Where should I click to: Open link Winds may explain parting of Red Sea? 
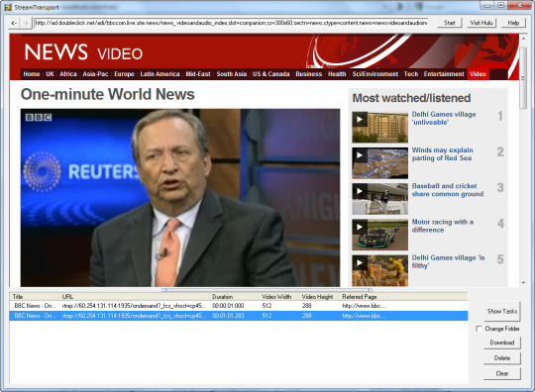pyautogui.click(x=442, y=153)
